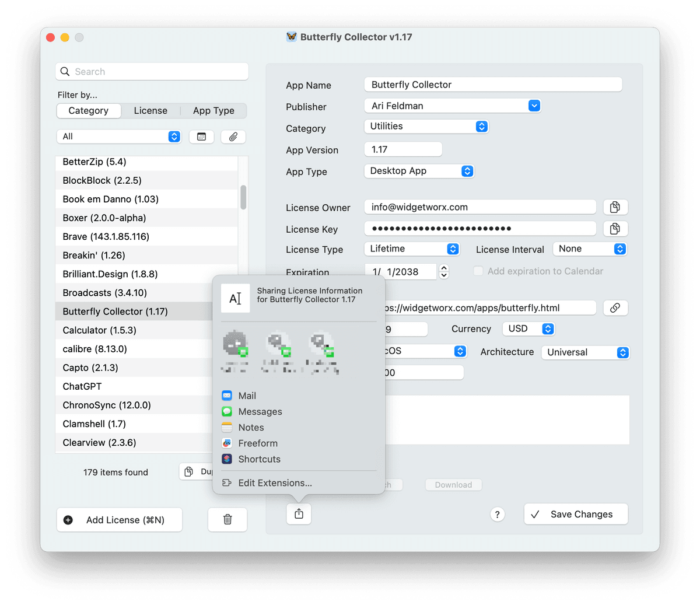Choose Messages in the share menu
Image resolution: width=700 pixels, height=605 pixels.
coord(260,412)
